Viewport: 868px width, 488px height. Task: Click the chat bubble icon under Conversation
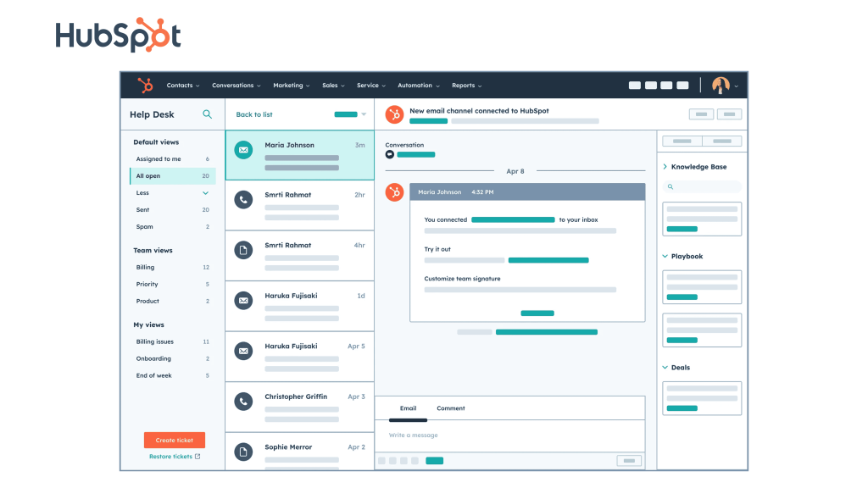(x=390, y=155)
